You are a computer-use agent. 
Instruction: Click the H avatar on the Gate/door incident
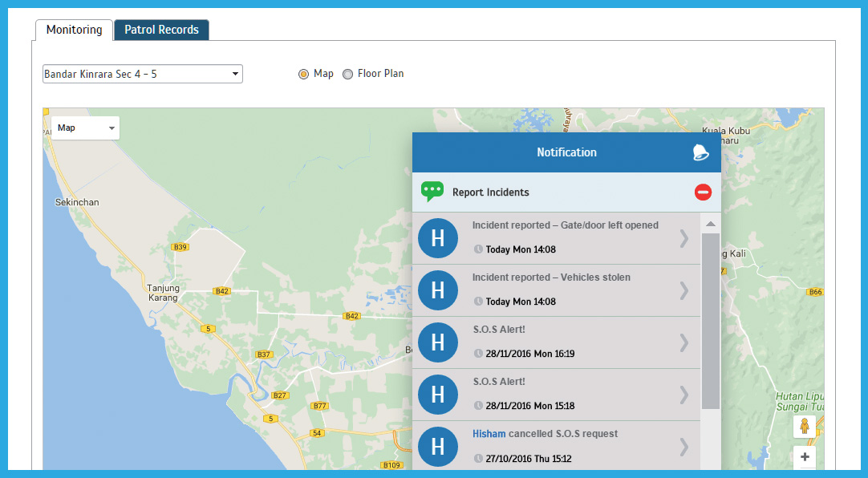(437, 238)
